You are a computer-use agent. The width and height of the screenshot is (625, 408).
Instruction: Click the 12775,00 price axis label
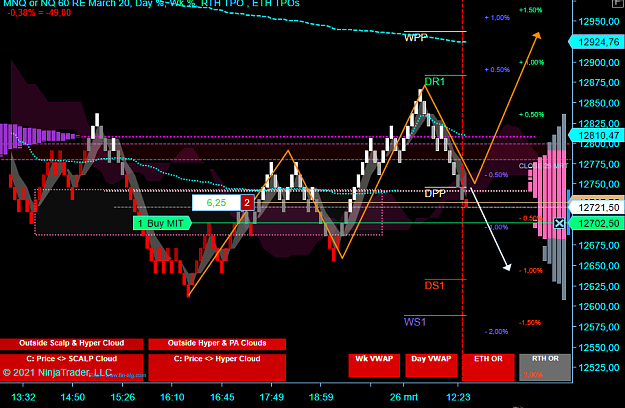(x=599, y=164)
